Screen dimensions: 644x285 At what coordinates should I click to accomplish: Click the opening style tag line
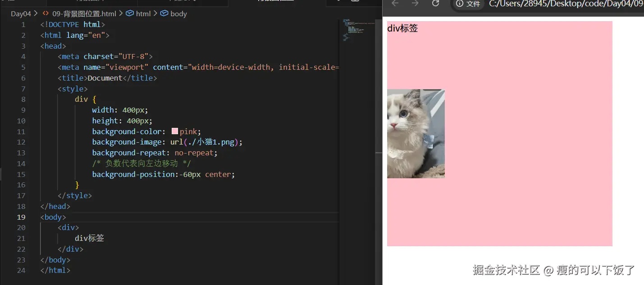pos(73,89)
